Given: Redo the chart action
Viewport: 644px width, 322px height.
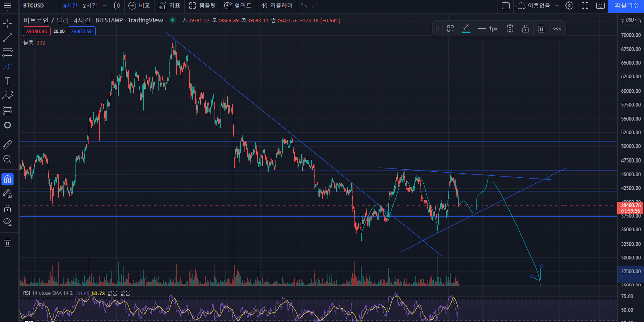Looking at the screenshot, I should pos(315,6).
